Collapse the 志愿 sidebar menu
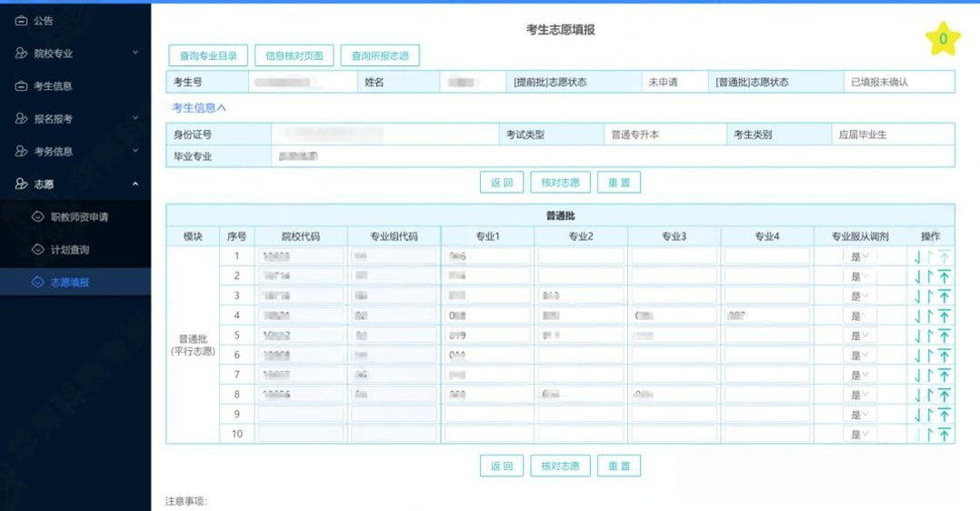980x511 pixels. (x=75, y=185)
